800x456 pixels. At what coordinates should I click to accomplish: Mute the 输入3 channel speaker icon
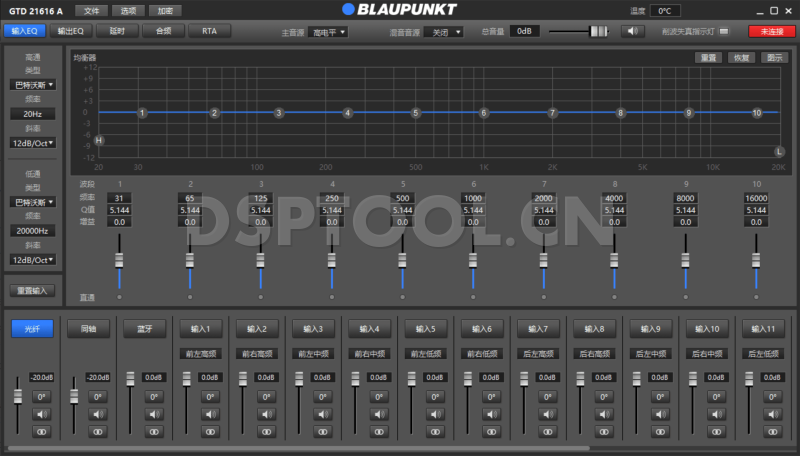coord(322,414)
